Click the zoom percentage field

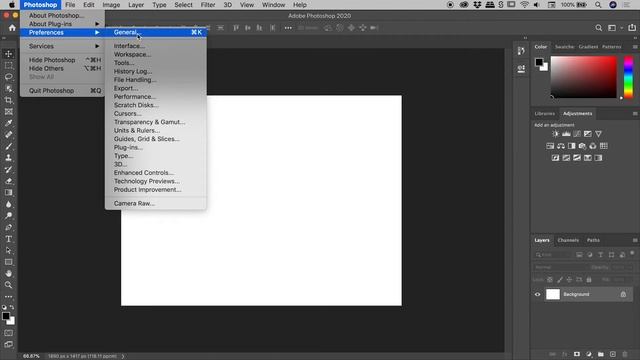(31, 356)
